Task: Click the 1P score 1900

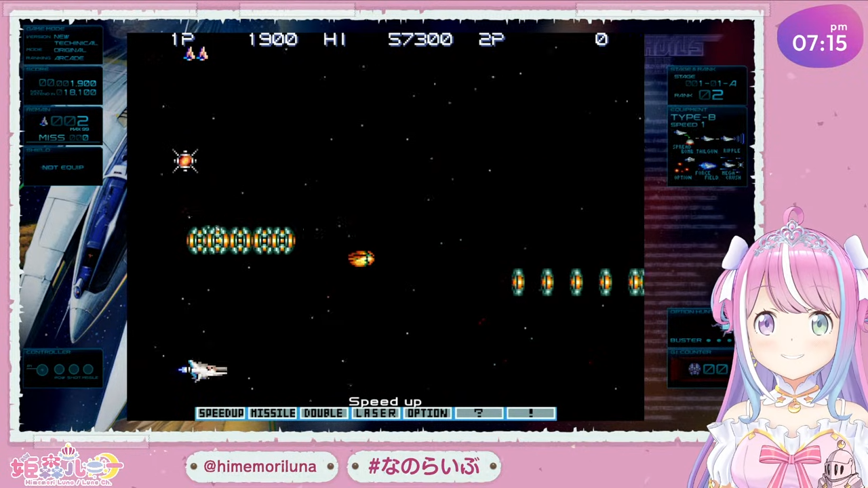Action: 273,39
